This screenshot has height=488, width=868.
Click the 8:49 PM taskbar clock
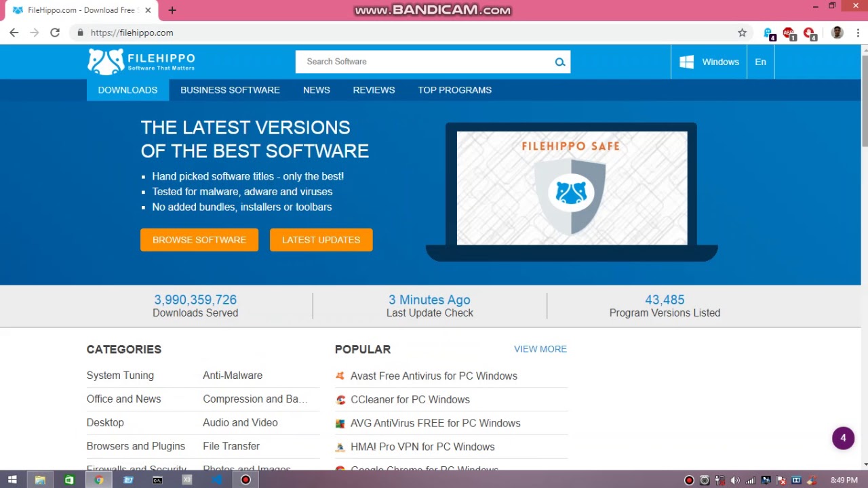844,481
